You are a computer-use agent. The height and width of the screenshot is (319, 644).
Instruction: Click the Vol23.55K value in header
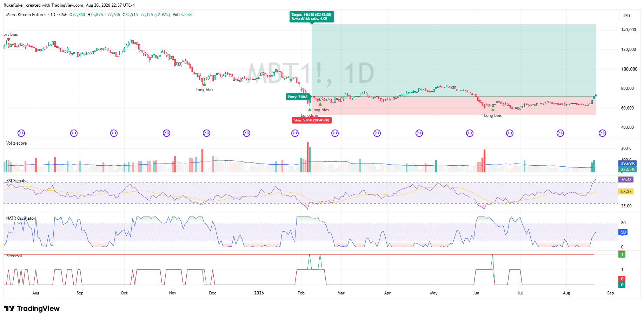point(182,15)
